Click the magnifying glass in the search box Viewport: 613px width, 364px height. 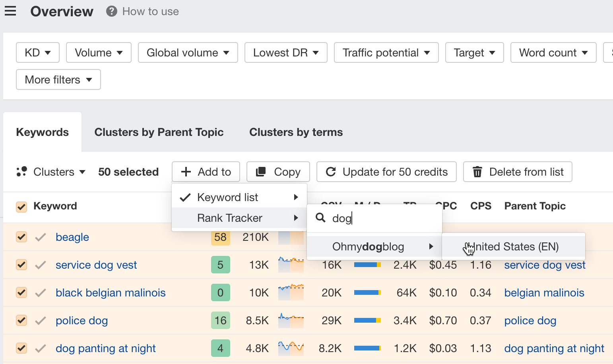[x=320, y=218]
